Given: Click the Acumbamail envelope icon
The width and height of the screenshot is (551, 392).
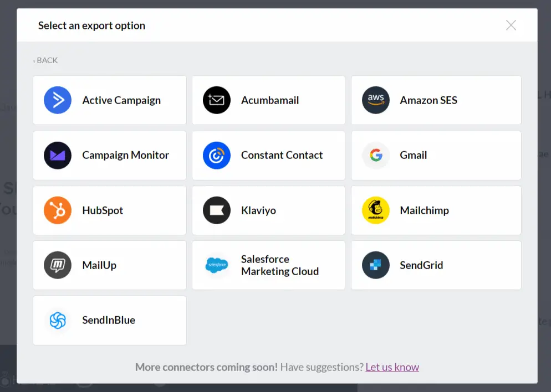Looking at the screenshot, I should 216,100.
